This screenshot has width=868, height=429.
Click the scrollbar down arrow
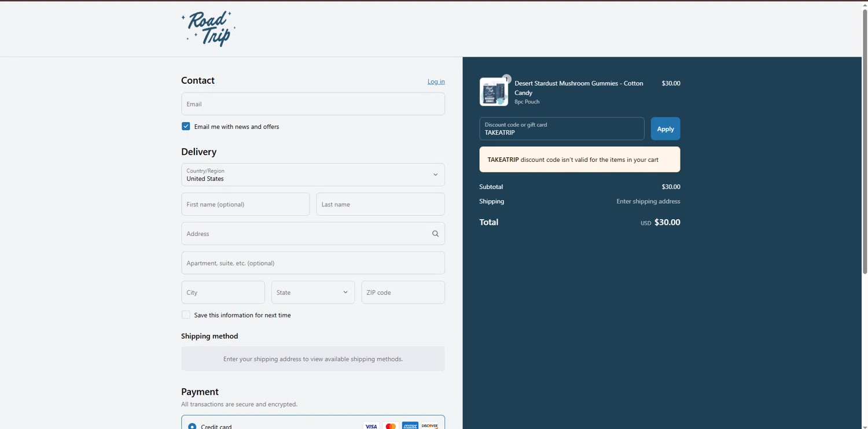(865, 426)
